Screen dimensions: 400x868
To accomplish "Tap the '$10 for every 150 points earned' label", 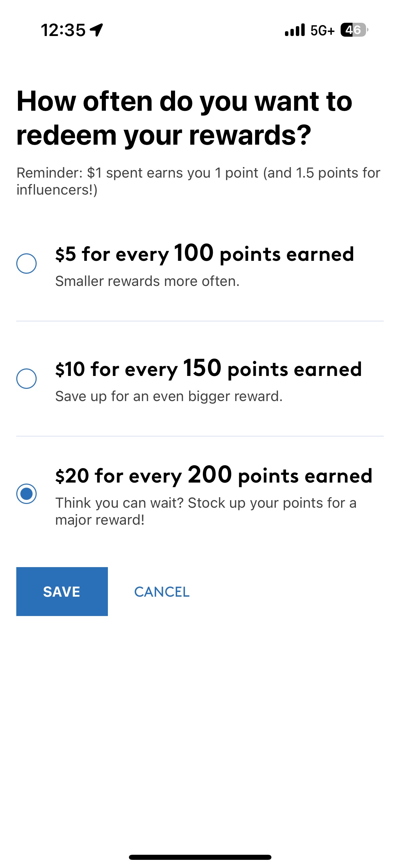I will click(x=208, y=369).
